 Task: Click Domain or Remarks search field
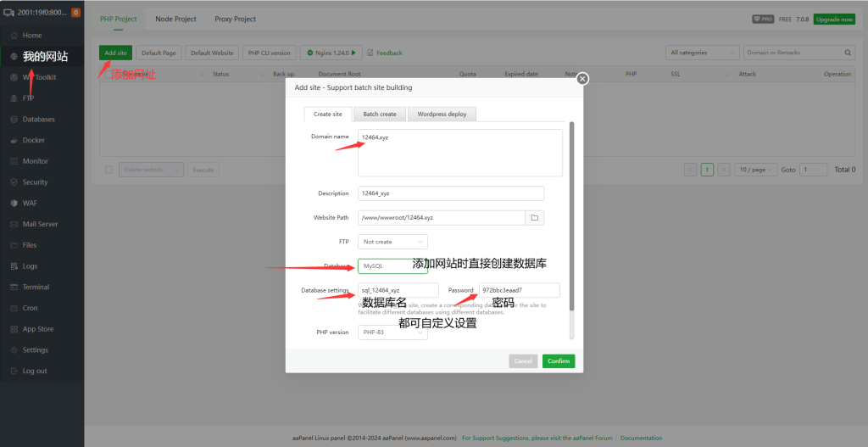(x=793, y=53)
